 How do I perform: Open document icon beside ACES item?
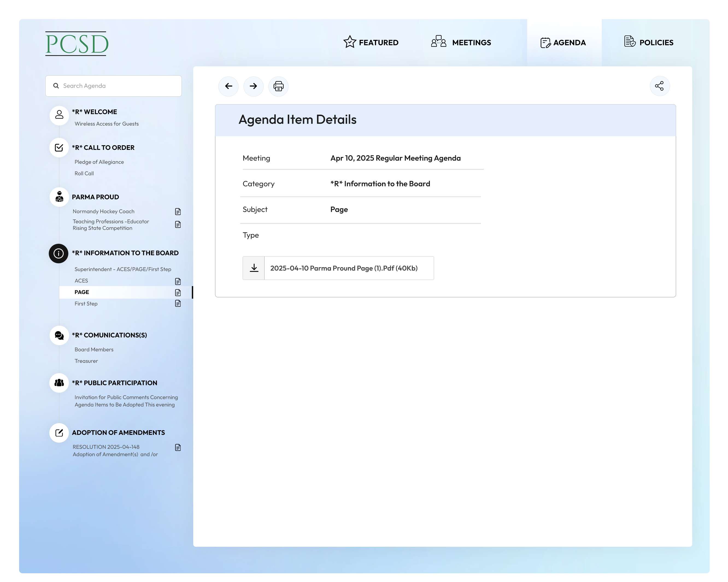(x=178, y=281)
